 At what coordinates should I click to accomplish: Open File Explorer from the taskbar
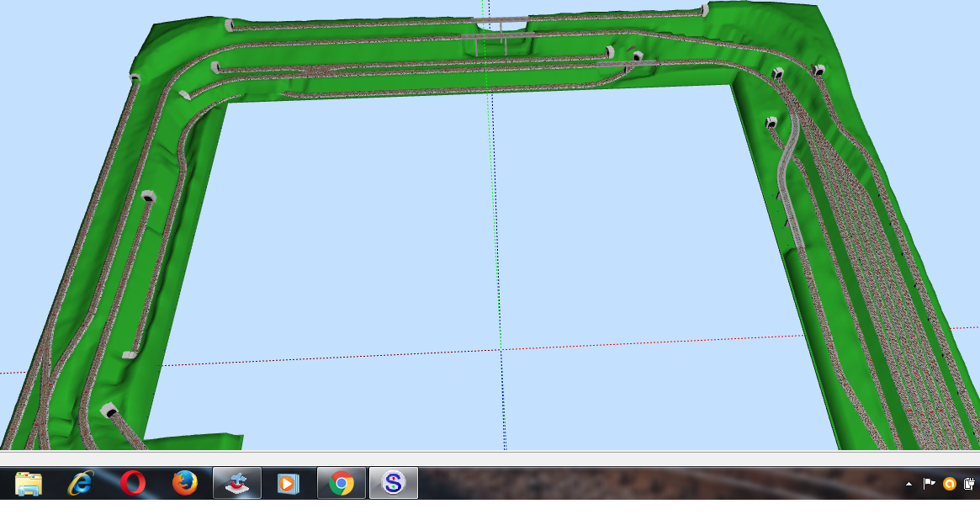29,483
